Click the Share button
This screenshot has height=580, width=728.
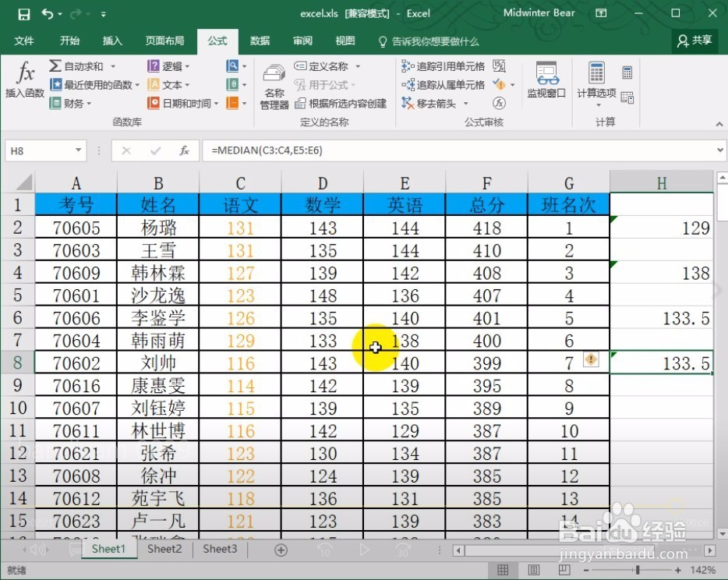(x=694, y=41)
